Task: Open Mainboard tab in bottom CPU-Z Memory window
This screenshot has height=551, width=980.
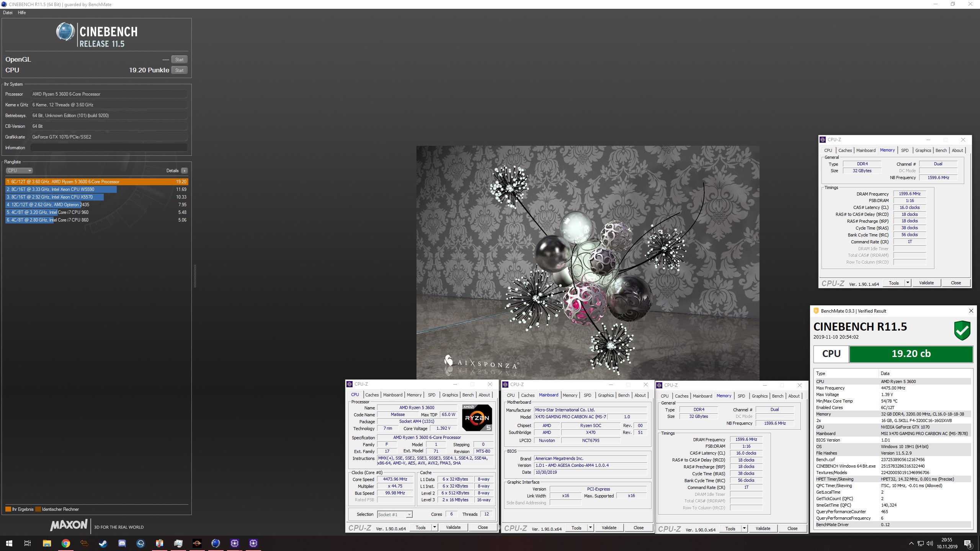Action: coord(702,396)
